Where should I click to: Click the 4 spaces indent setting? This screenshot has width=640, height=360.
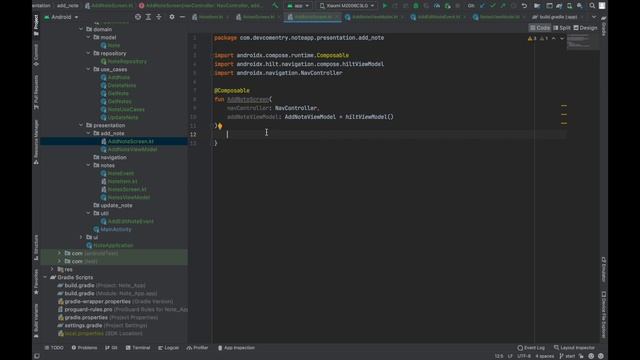tap(544, 356)
